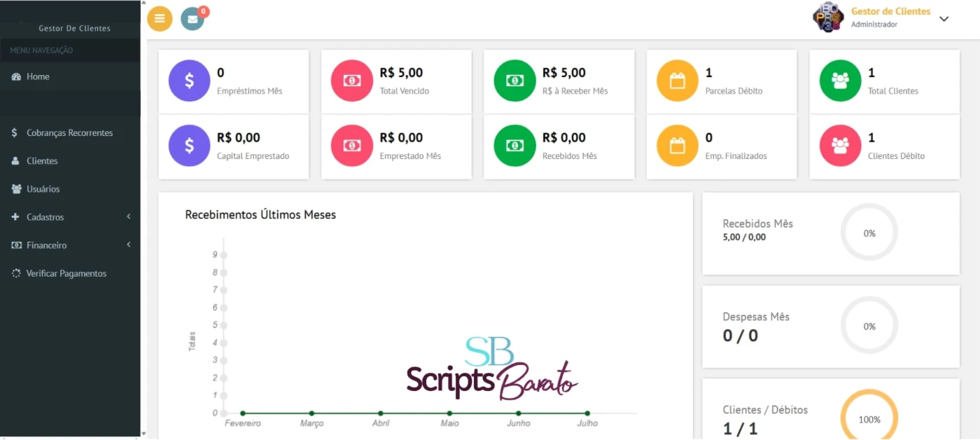This screenshot has height=440, width=980.
Task: Open the messages envelope icon
Action: (192, 19)
